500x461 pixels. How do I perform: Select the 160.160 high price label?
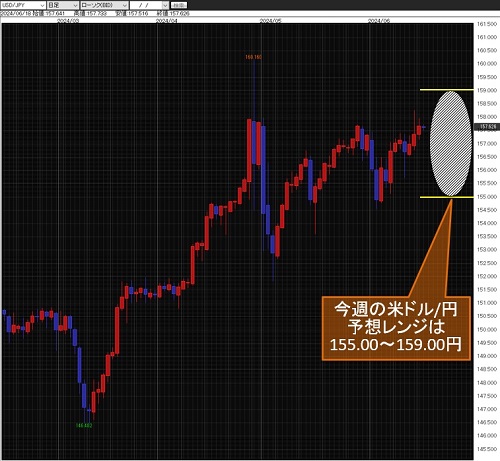(x=253, y=57)
